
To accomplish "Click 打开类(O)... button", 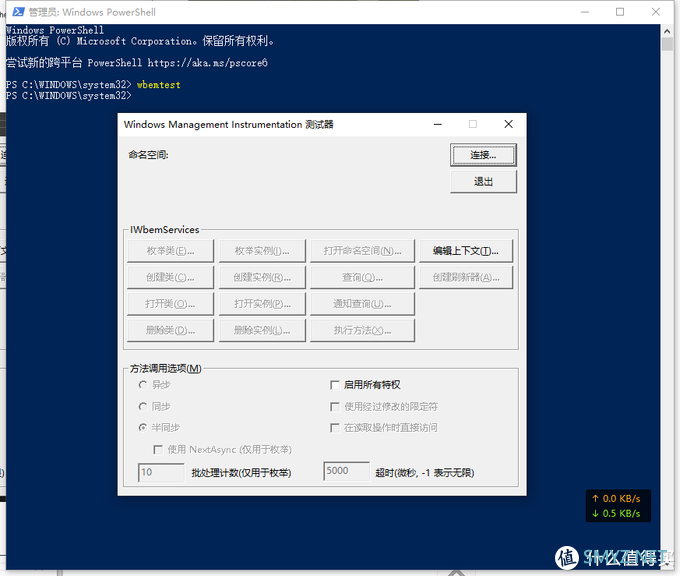I will (170, 304).
